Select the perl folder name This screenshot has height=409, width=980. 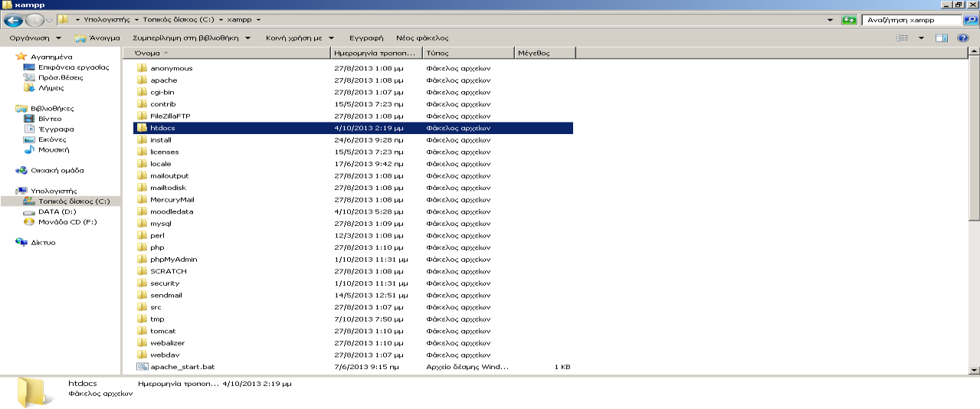pyautogui.click(x=157, y=235)
